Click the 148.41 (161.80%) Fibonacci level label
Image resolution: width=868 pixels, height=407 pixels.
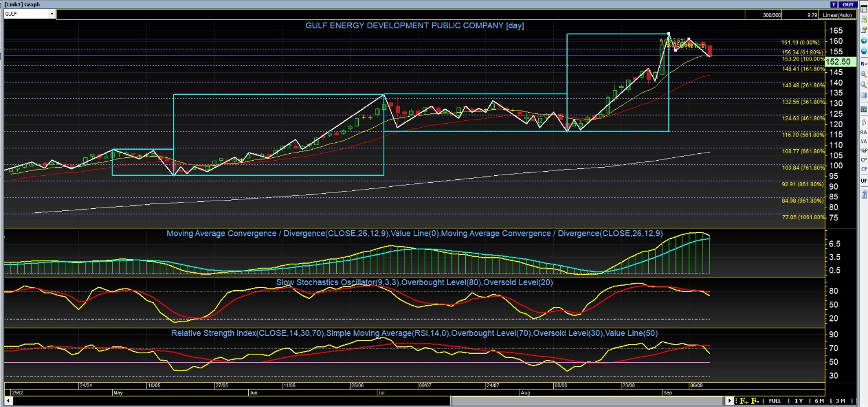point(803,69)
